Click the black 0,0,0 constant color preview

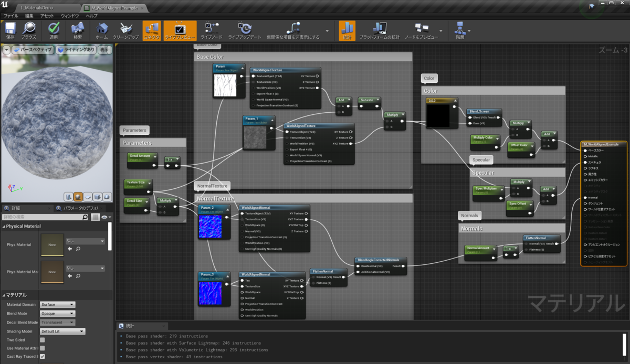point(438,116)
